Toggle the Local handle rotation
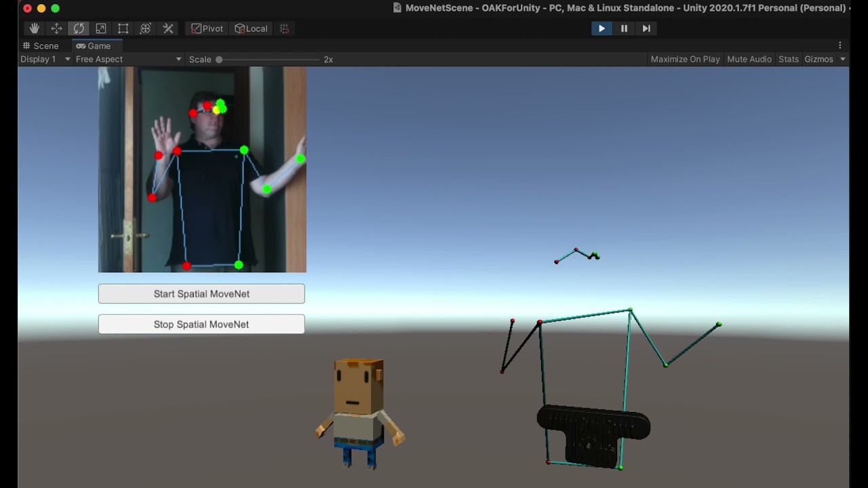The width and height of the screenshot is (868, 488). (251, 28)
